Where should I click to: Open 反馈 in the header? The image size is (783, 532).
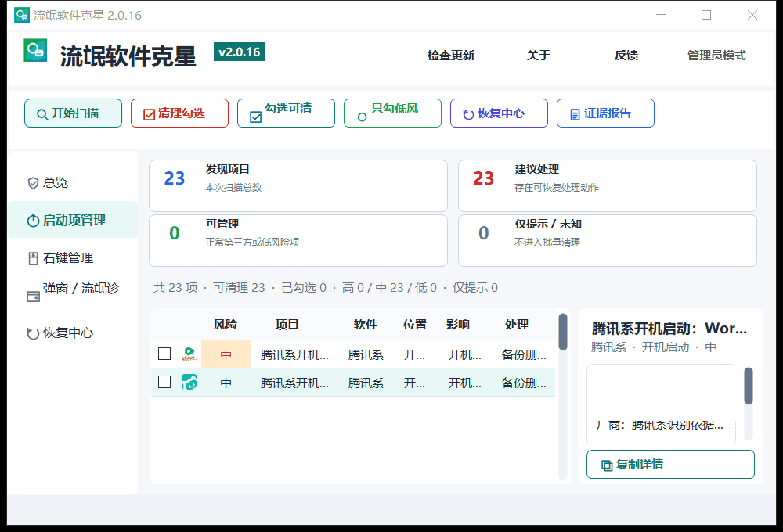(x=626, y=56)
